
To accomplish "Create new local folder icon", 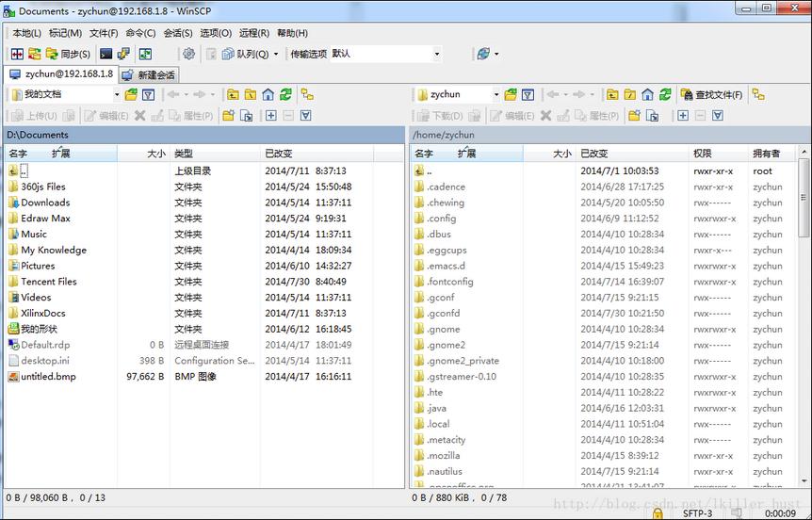I will tap(228, 115).
